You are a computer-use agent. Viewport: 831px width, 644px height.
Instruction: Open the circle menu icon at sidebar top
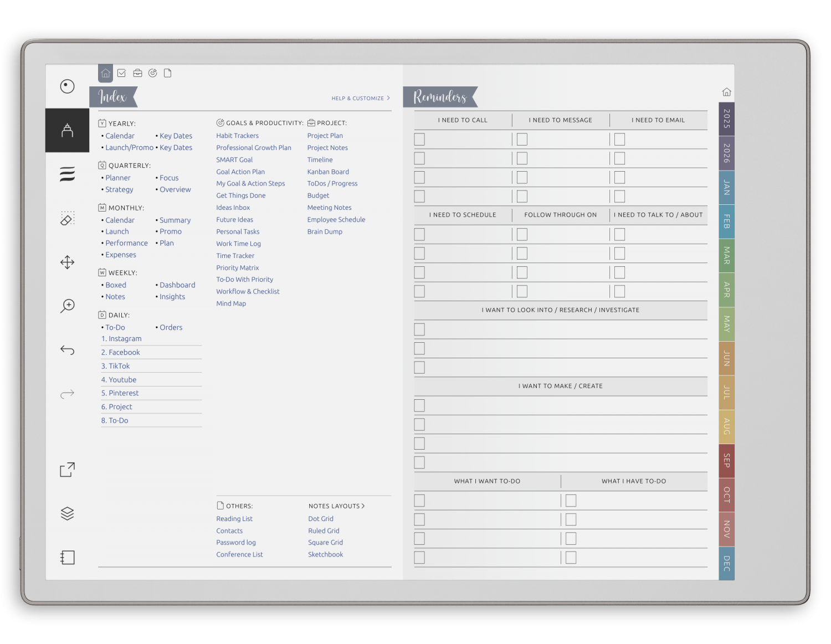pyautogui.click(x=67, y=86)
